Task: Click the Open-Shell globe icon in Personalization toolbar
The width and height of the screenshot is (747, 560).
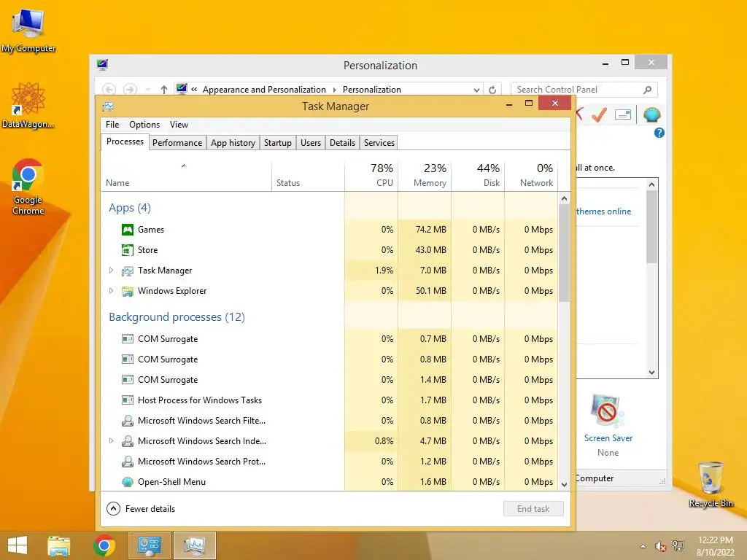Action: [651, 114]
